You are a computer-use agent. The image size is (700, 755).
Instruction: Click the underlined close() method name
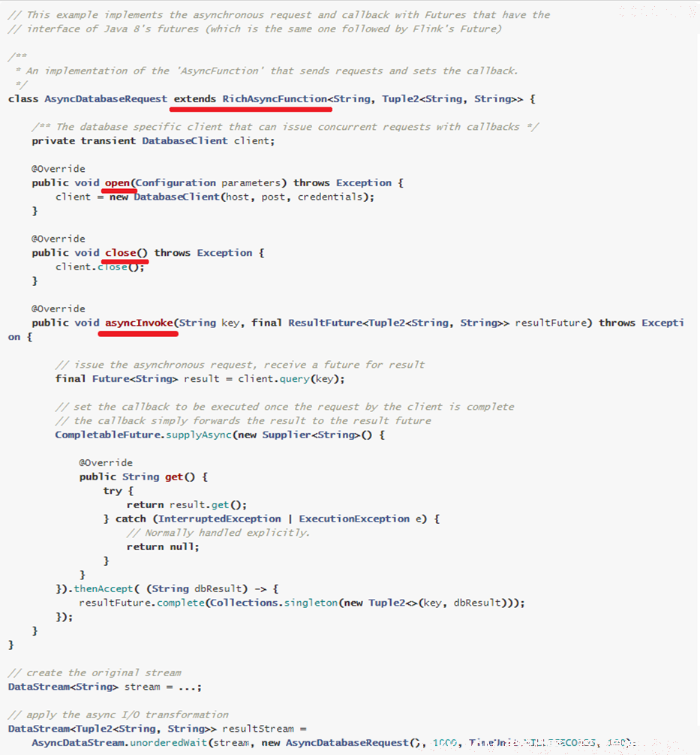(x=127, y=253)
